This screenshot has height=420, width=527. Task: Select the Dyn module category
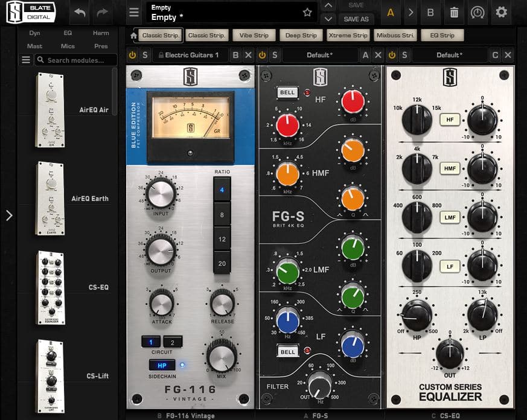(x=34, y=33)
